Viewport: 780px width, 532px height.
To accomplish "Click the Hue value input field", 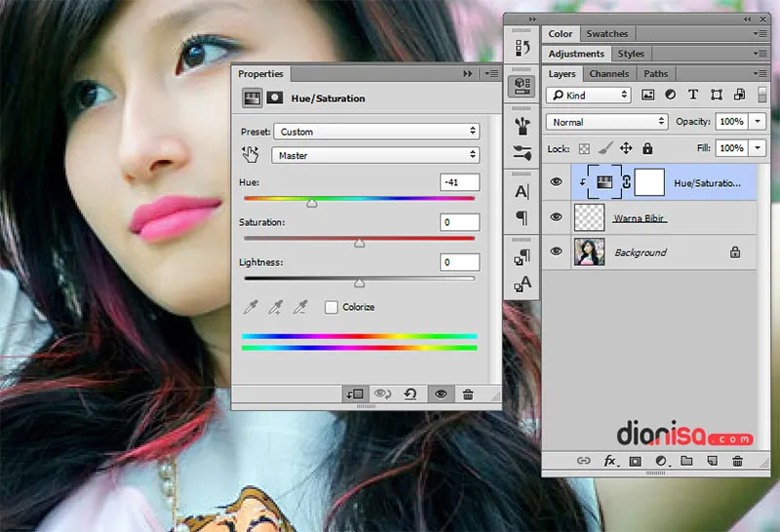I will (459, 182).
